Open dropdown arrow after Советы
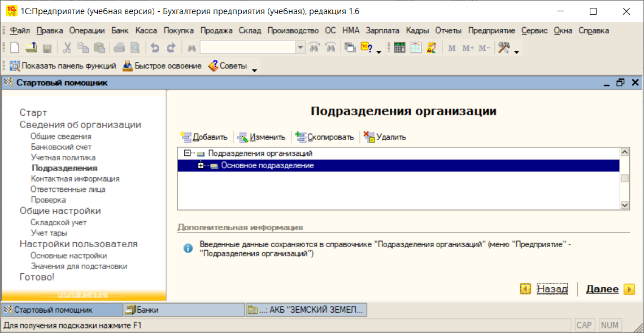The image size is (644, 333). pos(254,70)
